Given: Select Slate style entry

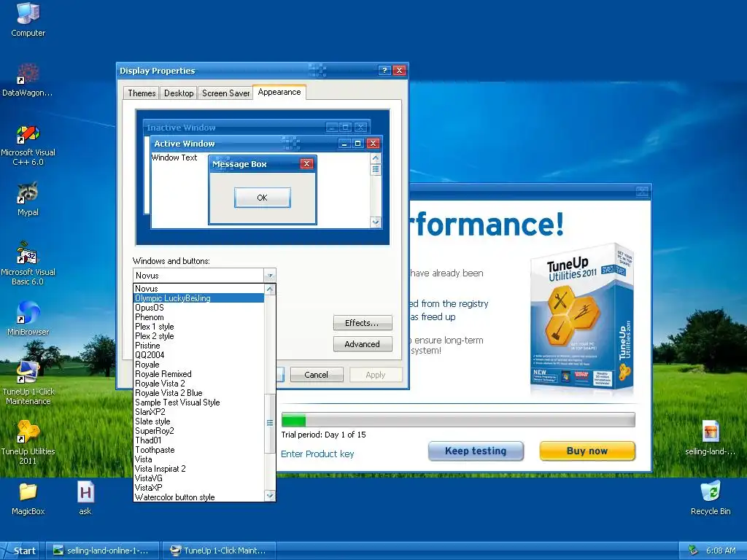Looking at the screenshot, I should coord(198,421).
